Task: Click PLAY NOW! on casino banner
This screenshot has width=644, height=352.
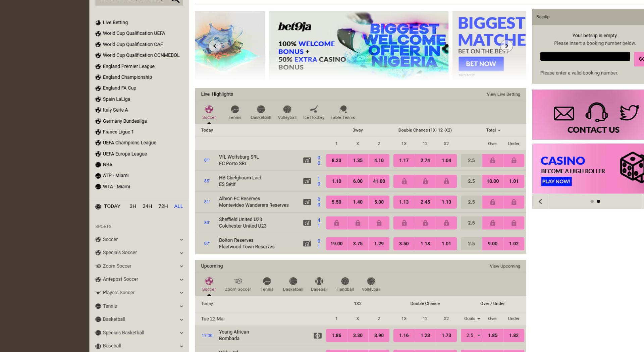Action: point(556,181)
